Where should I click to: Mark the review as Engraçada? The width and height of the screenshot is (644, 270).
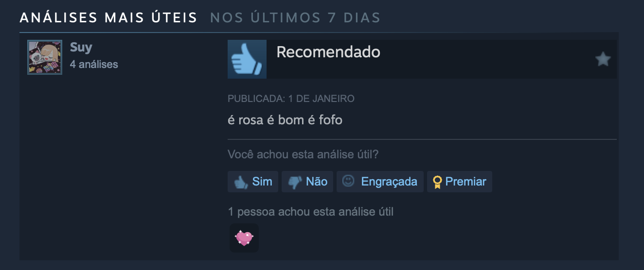click(380, 182)
